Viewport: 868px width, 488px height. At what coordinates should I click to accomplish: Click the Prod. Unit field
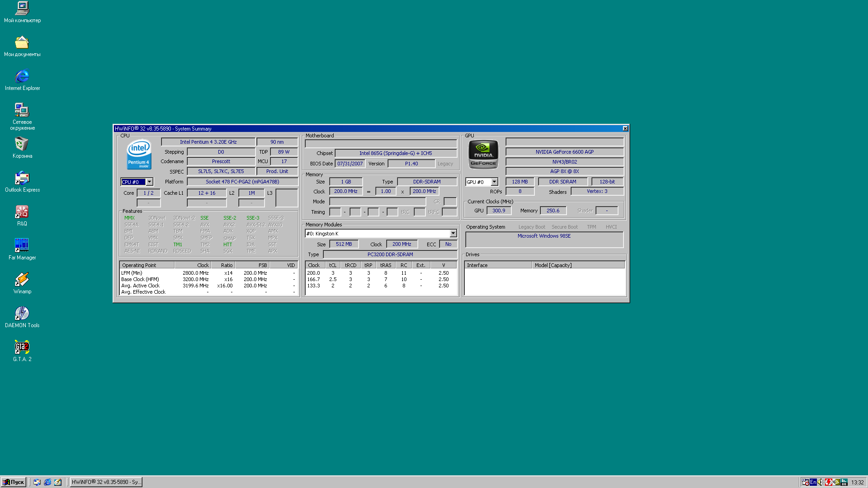277,171
